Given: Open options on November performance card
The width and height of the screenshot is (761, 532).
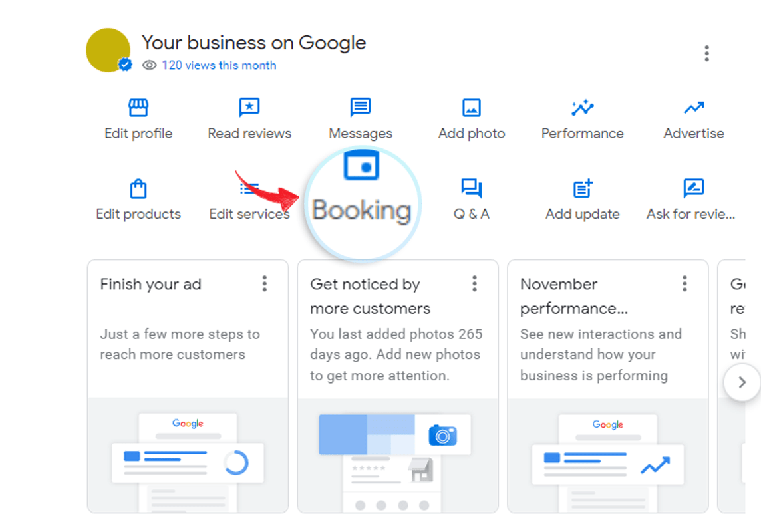Looking at the screenshot, I should (x=685, y=284).
